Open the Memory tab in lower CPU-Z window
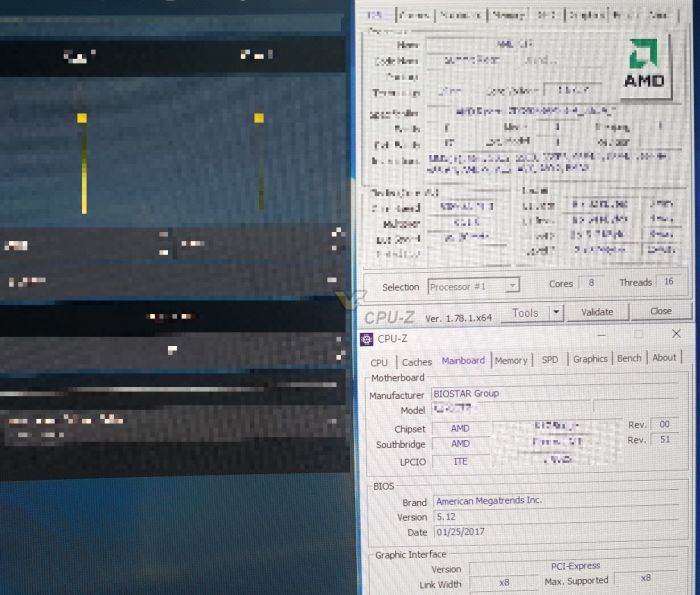Viewport: 700px width, 595px height. tap(511, 360)
